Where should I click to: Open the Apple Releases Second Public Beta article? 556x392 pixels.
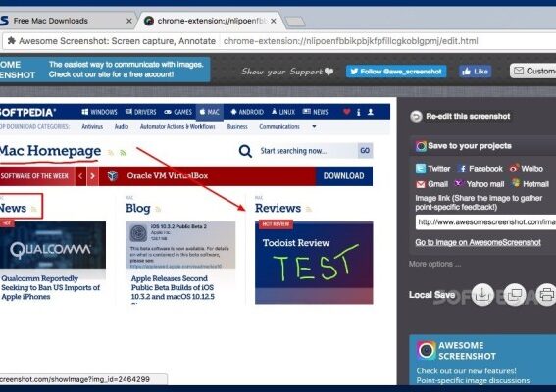(x=173, y=287)
